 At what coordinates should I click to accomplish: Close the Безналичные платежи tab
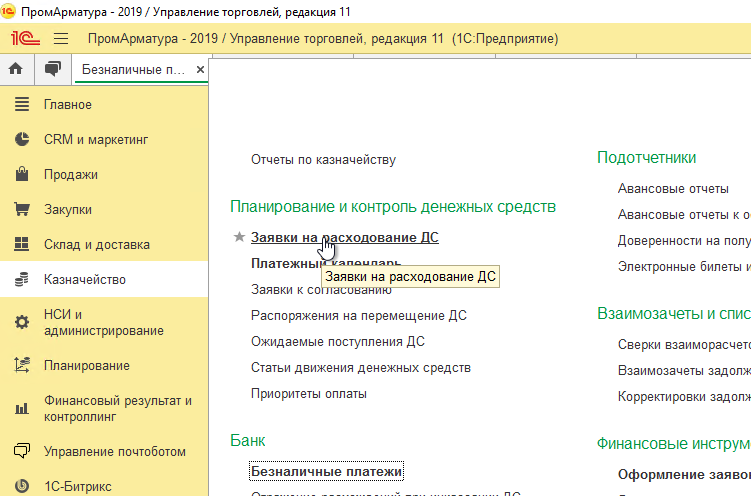(x=200, y=69)
